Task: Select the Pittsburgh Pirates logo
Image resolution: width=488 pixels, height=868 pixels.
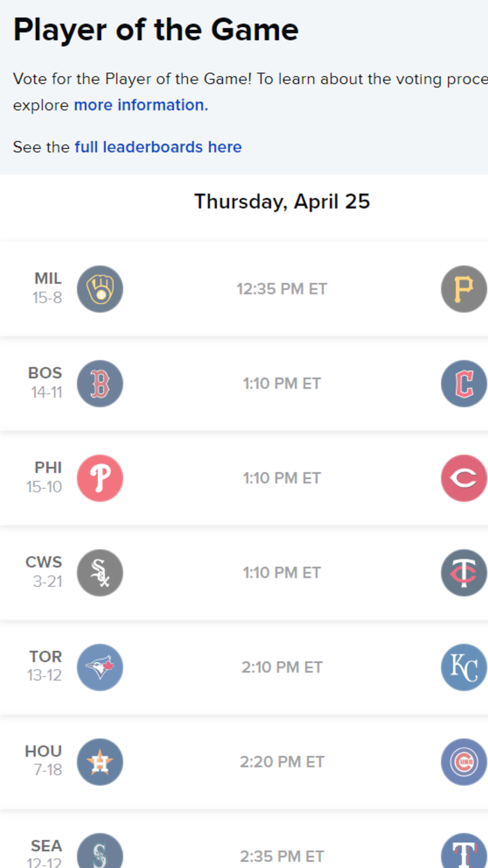Action: pos(464,289)
